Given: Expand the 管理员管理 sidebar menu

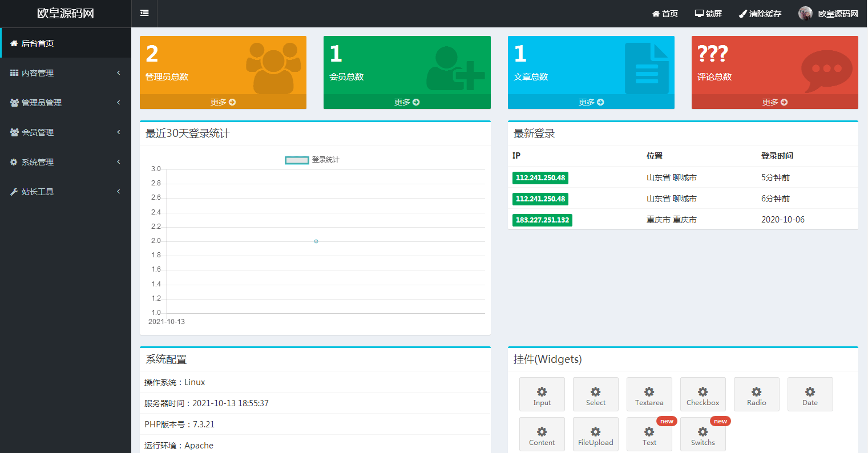Looking at the screenshot, I should pyautogui.click(x=66, y=103).
